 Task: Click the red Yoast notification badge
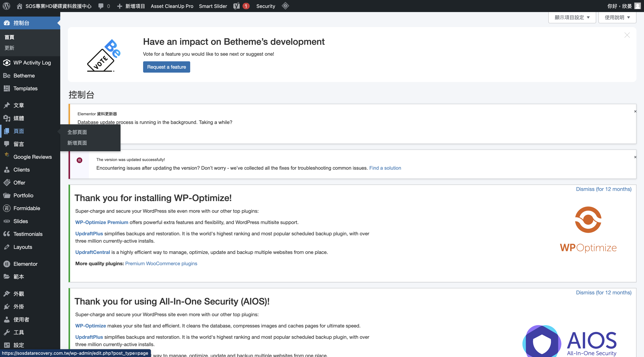(x=246, y=6)
